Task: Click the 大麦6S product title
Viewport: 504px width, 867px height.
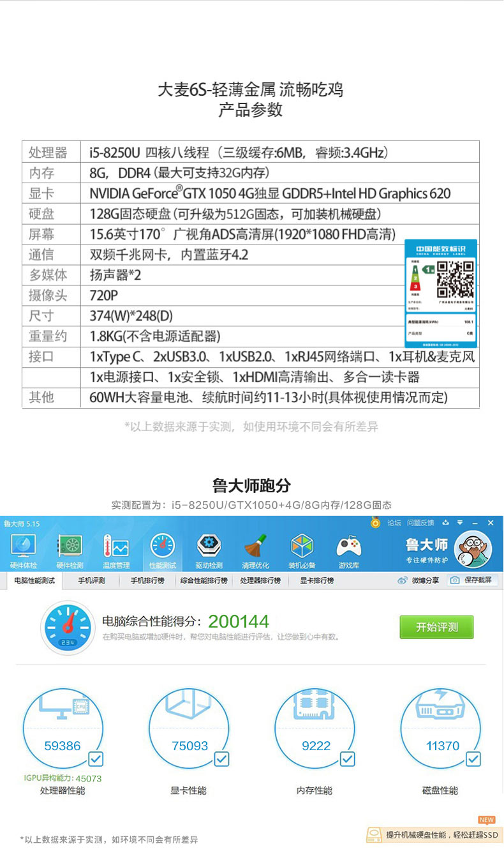Action: [x=250, y=89]
